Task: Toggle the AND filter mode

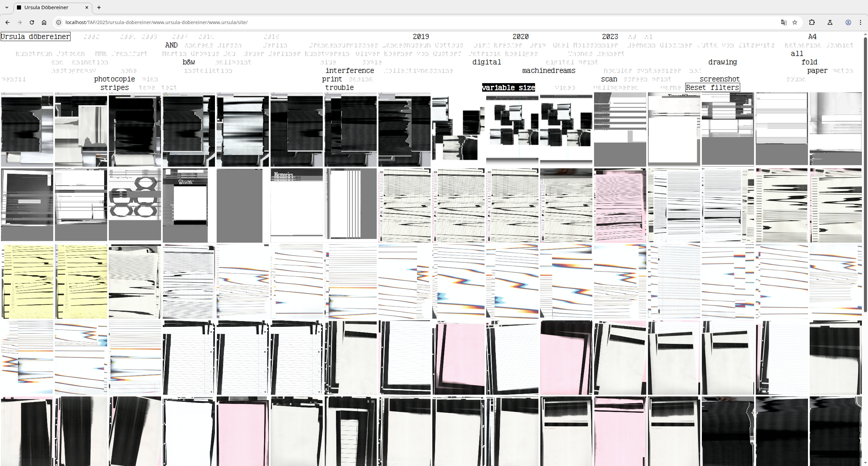Action: coord(171,45)
